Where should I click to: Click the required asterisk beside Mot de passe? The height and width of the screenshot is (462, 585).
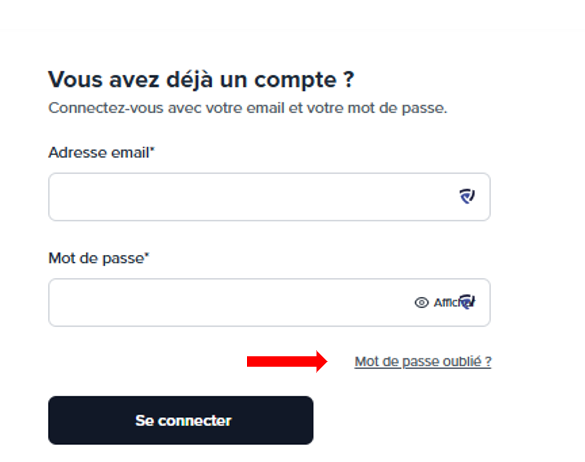point(147,255)
